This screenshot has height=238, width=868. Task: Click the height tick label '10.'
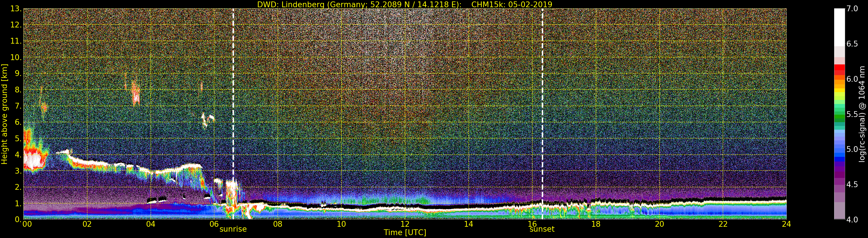point(16,57)
